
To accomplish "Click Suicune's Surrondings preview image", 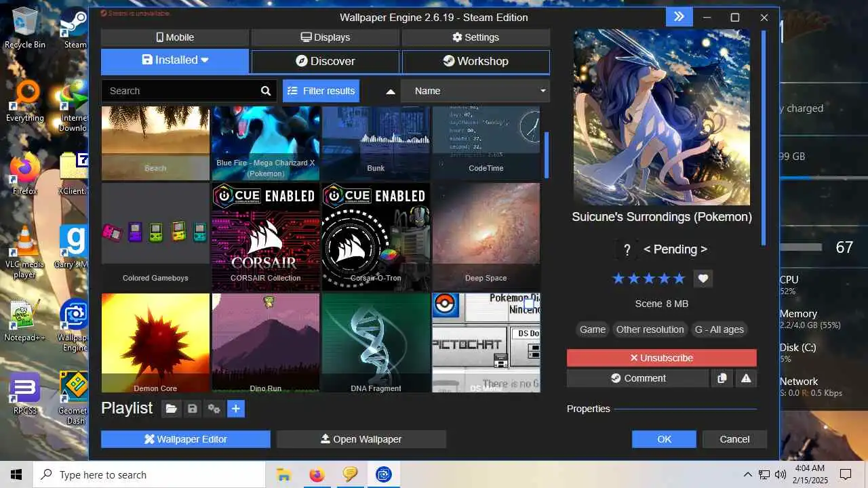I will pyautogui.click(x=662, y=117).
